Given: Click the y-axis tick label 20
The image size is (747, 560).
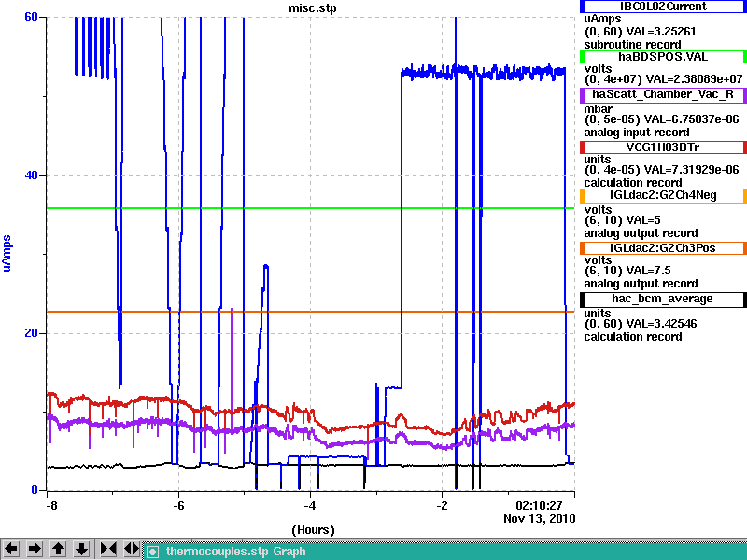Looking at the screenshot, I should point(31,333).
